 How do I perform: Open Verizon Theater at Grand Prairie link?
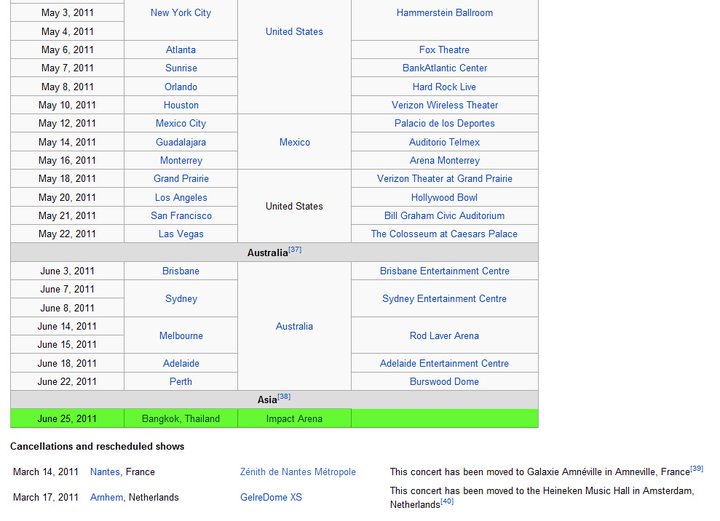click(x=444, y=179)
